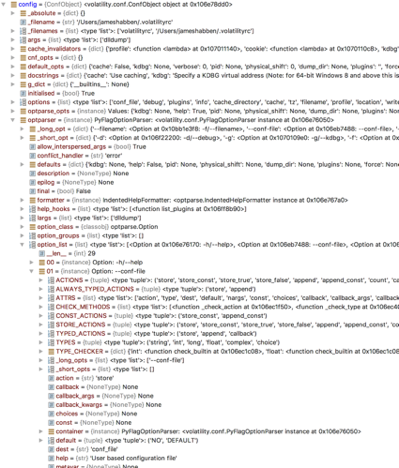Expand the _long_opt dictionary

coord(22,129)
